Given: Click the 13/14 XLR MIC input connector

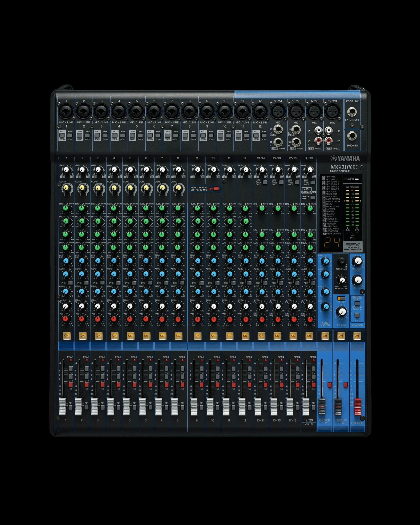Looking at the screenshot, I should [278, 111].
